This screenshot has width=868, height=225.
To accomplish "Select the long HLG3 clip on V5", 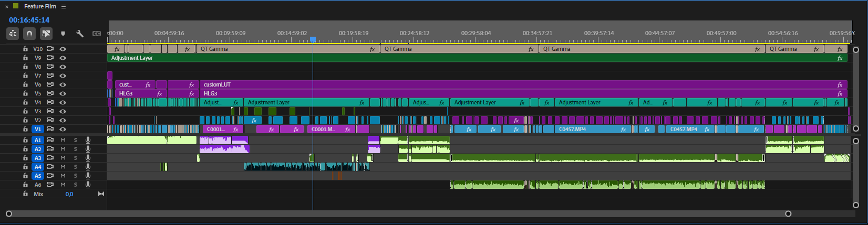I will click(523, 93).
